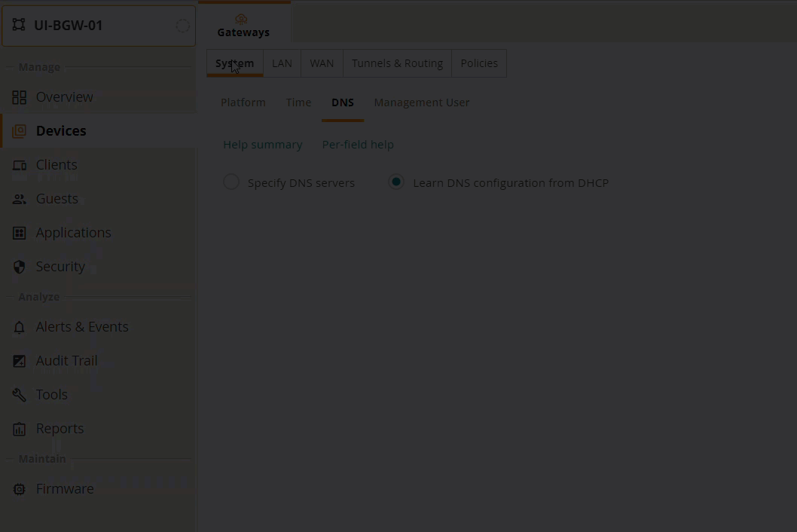Switch to the LAN tab
797x532 pixels.
click(282, 63)
